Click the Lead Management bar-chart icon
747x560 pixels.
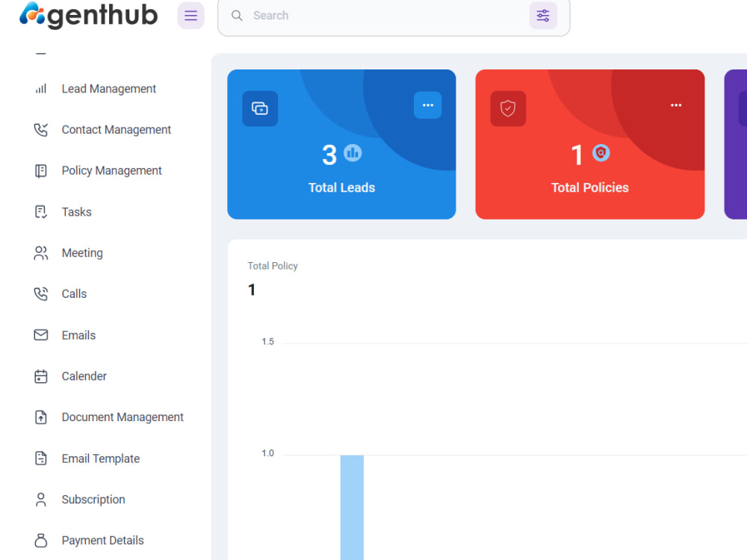(x=41, y=89)
